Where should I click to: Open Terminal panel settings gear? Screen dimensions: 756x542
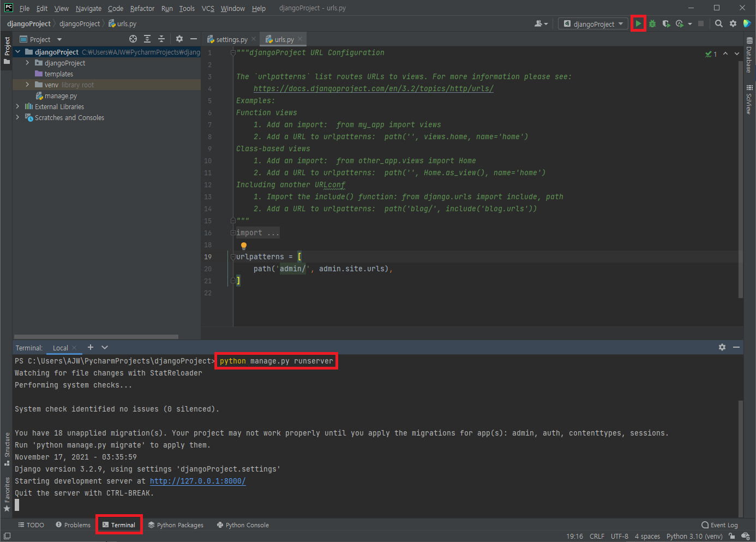point(722,347)
